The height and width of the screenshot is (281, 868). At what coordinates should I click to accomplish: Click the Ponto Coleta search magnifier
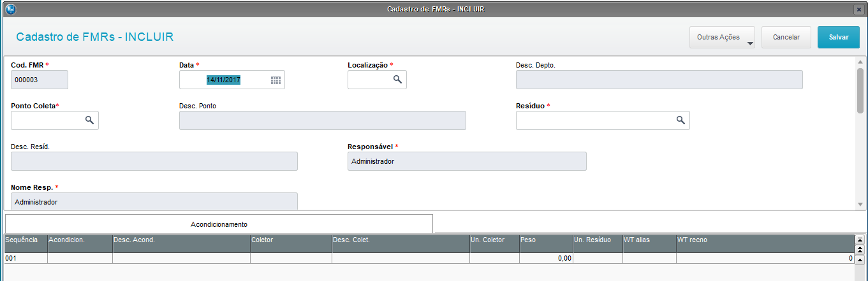pyautogui.click(x=89, y=120)
